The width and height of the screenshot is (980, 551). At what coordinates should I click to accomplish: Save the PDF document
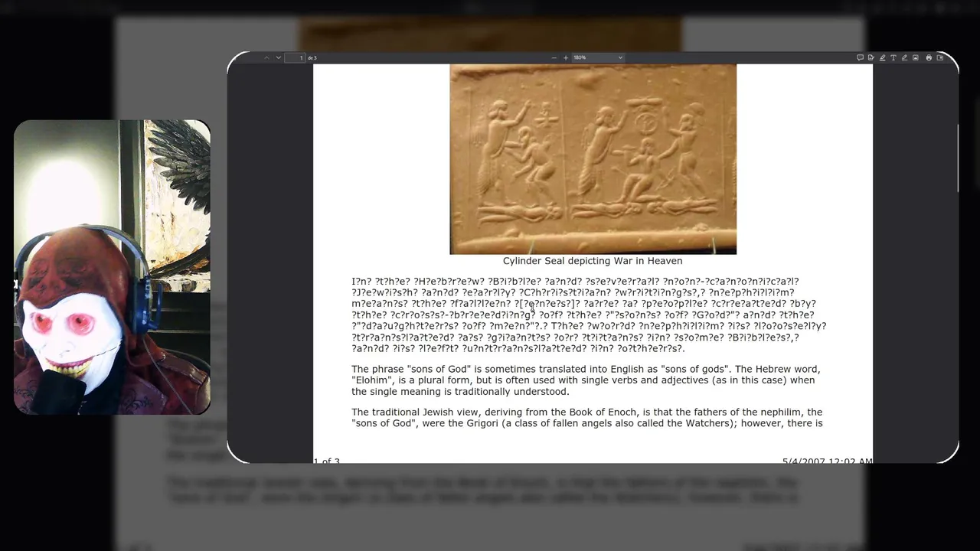click(x=940, y=57)
